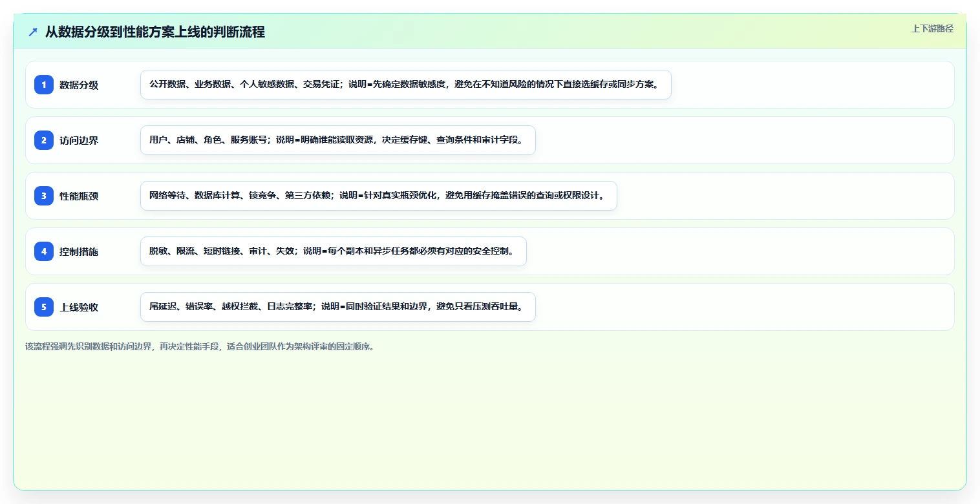Click the step 3 number badge
The width and height of the screenshot is (980, 504).
tap(44, 196)
